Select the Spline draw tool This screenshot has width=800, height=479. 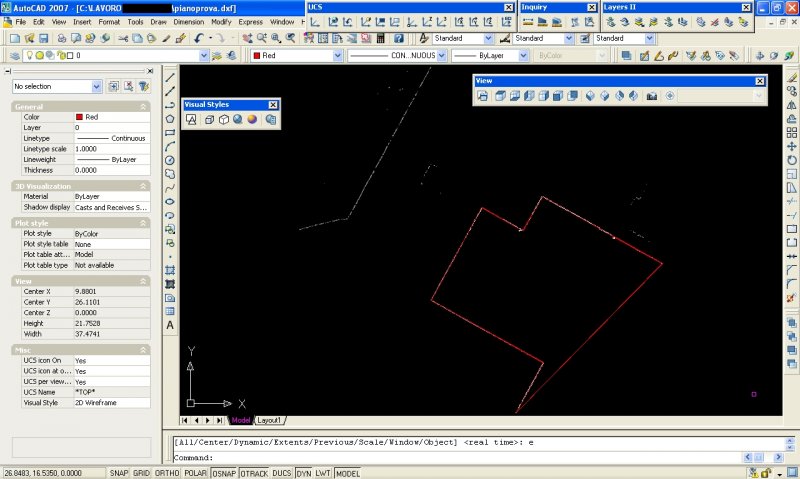tap(170, 188)
